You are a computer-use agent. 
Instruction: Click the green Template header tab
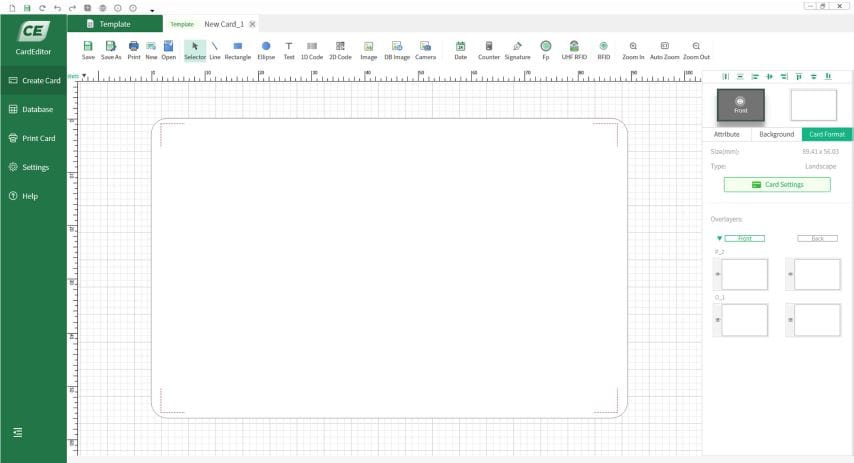[x=115, y=24]
